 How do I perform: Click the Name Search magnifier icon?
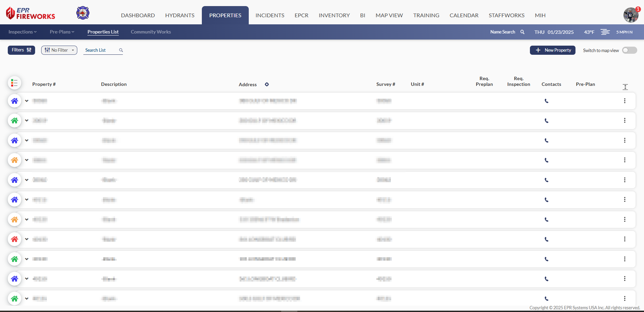point(522,32)
